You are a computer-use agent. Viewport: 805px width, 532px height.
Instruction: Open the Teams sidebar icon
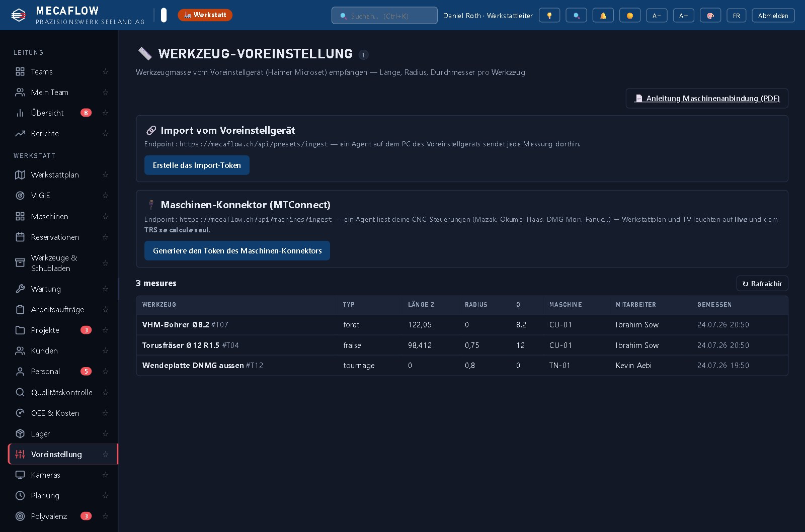20,72
